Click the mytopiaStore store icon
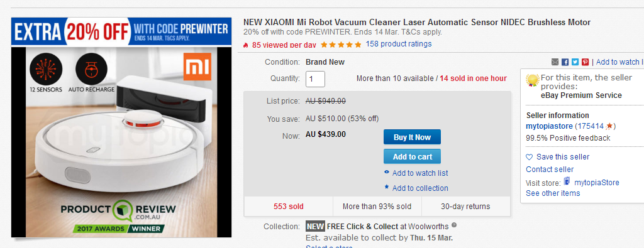Image resolution: width=644 pixels, height=248 pixels. (567, 181)
